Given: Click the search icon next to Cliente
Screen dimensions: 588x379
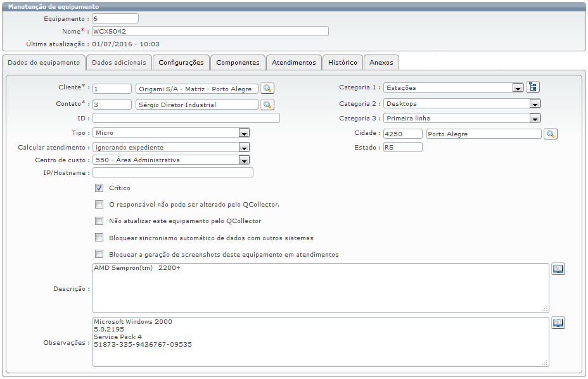Looking at the screenshot, I should [267, 89].
